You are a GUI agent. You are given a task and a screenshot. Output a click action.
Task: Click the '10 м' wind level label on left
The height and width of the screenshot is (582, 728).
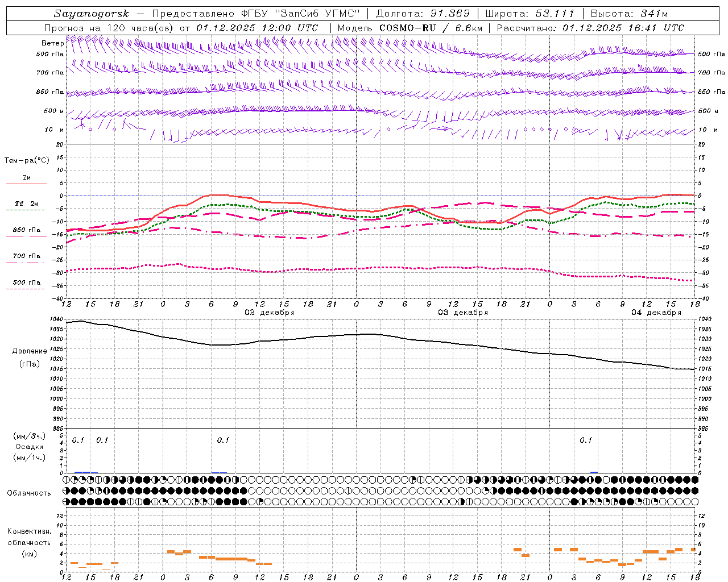coord(54,130)
